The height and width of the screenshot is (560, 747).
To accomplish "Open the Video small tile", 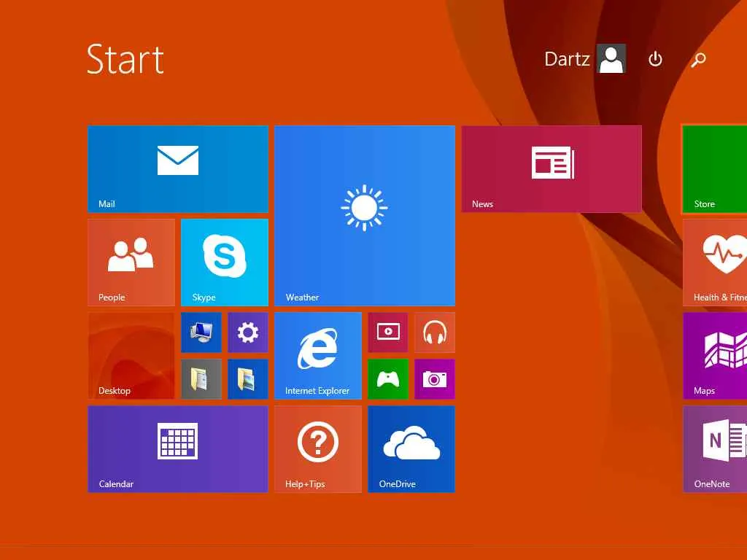I will pyautogui.click(x=388, y=332).
